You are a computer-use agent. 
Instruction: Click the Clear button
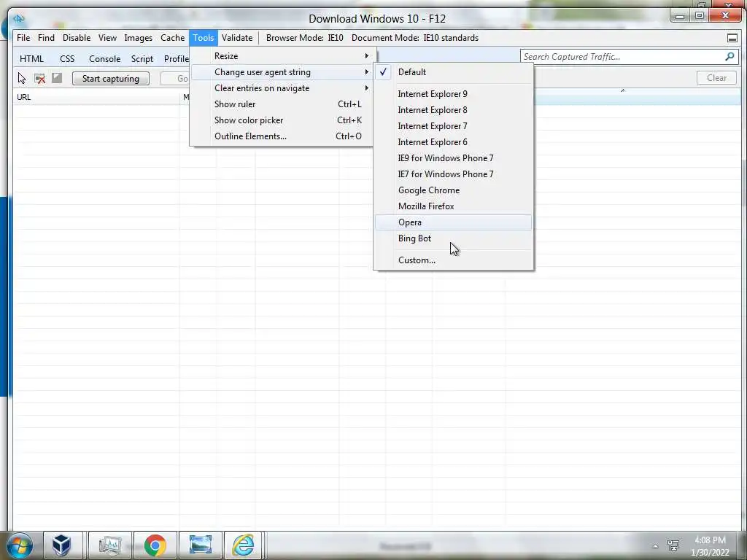716,77
